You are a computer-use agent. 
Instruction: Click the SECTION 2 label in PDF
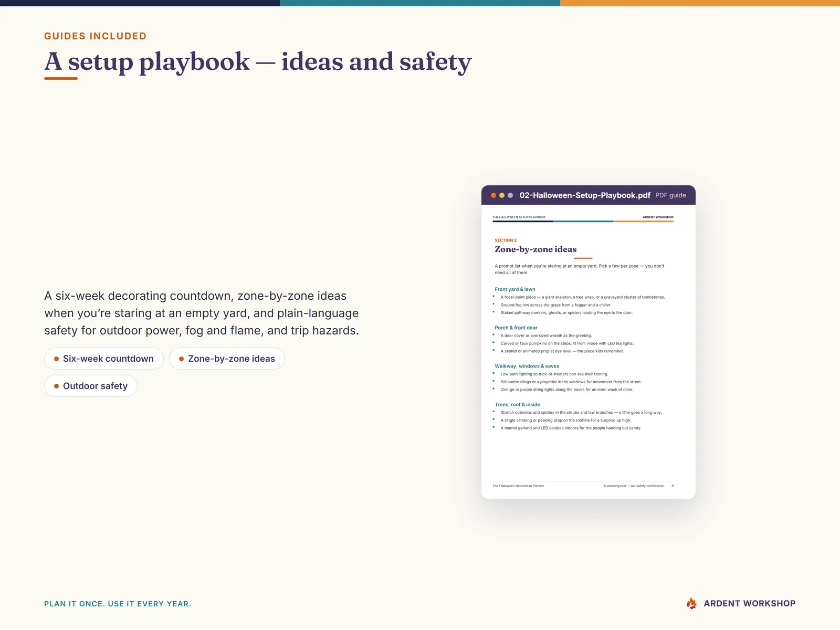click(506, 240)
